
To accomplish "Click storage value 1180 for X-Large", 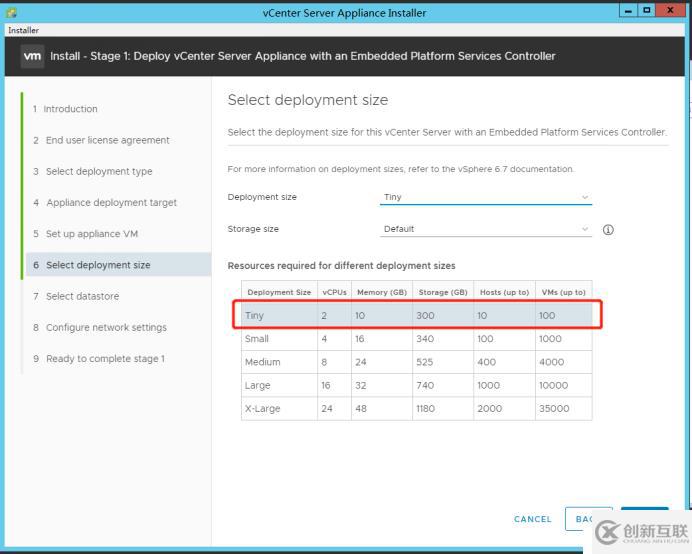I will [x=425, y=409].
